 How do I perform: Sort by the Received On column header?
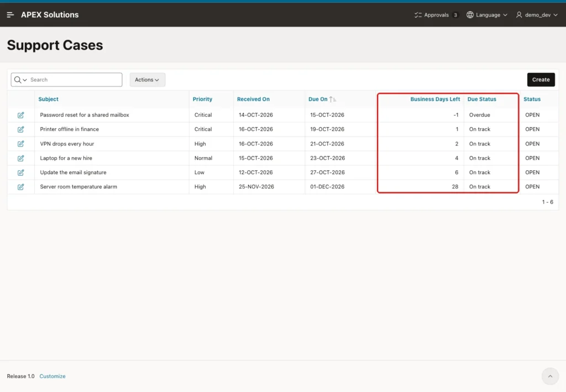tap(253, 100)
